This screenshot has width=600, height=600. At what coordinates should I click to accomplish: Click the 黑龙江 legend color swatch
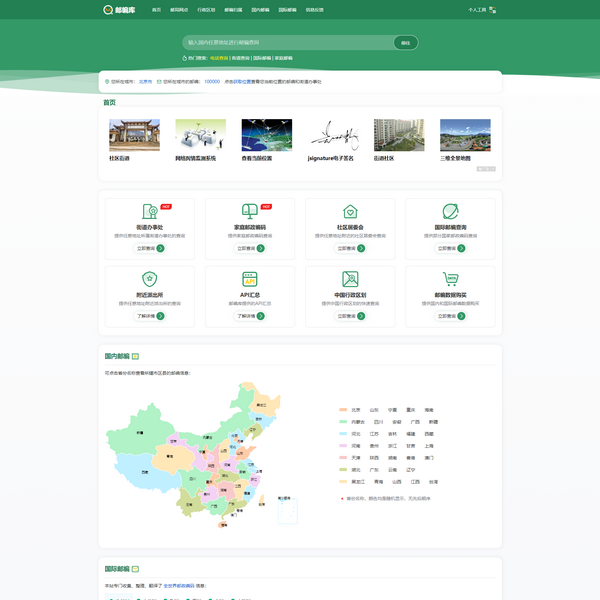[x=343, y=481]
